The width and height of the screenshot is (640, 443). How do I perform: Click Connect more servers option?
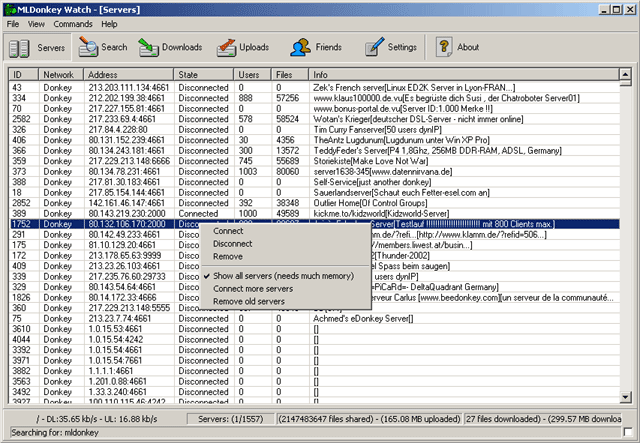(x=254, y=288)
